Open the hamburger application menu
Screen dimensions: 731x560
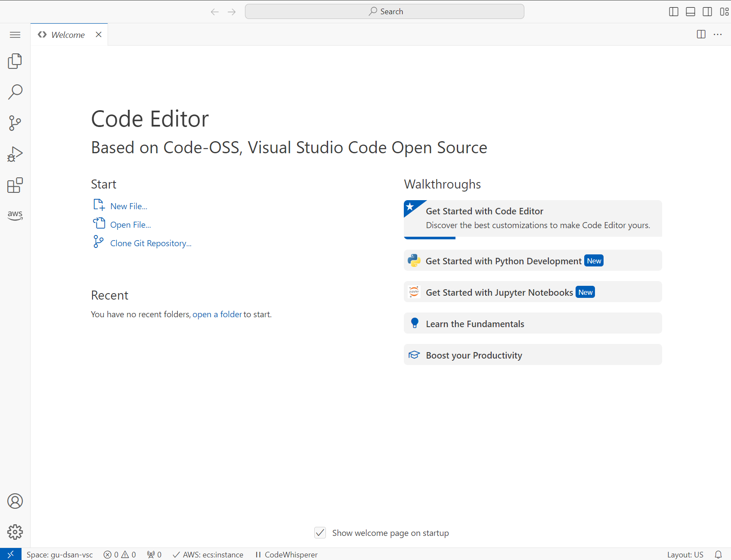click(x=15, y=35)
